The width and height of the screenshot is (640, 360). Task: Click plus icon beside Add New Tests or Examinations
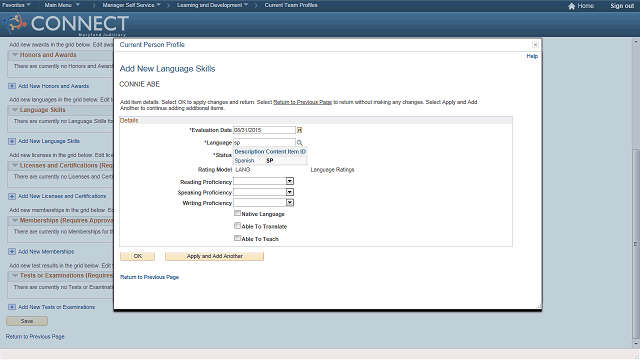coord(12,307)
